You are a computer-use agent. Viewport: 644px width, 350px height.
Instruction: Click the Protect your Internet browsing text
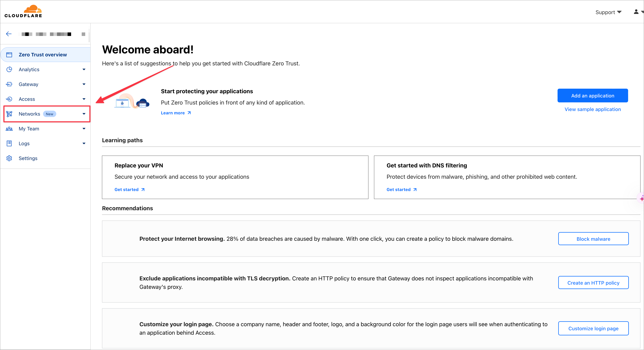pos(182,239)
